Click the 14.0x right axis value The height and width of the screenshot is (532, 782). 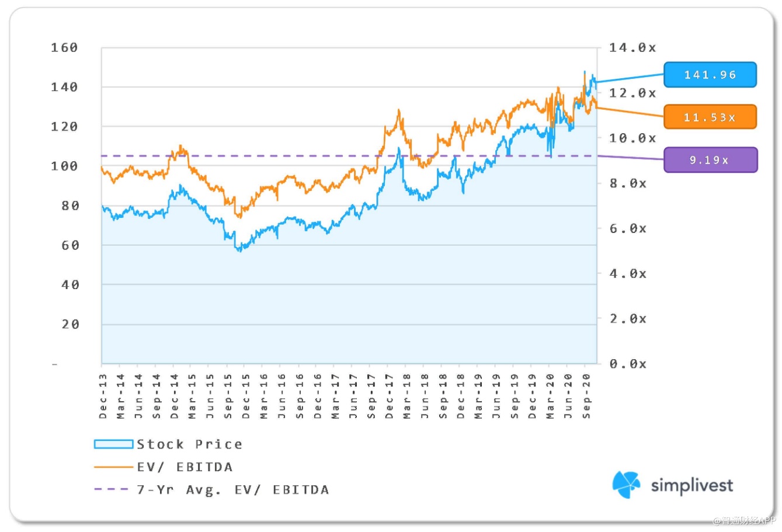[x=632, y=48]
